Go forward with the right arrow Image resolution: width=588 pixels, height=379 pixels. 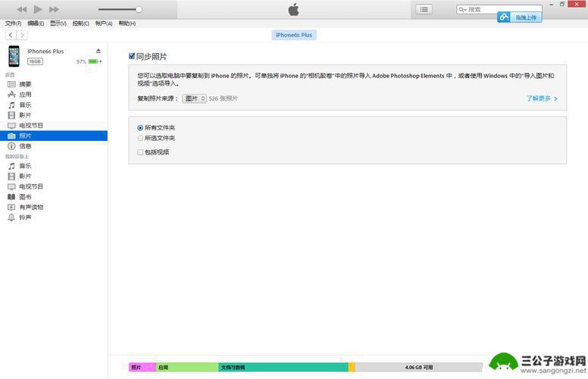coord(22,35)
